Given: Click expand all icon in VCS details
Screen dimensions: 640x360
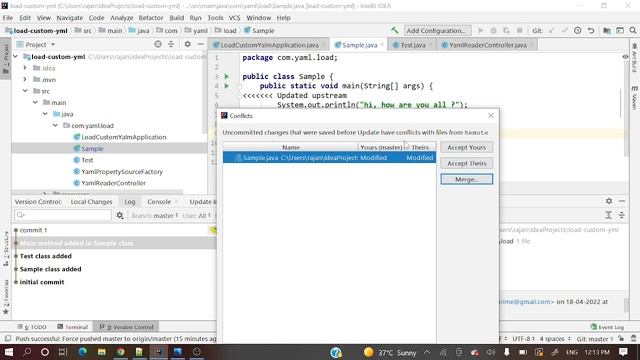Looking at the screenshot, I should pos(608,215).
